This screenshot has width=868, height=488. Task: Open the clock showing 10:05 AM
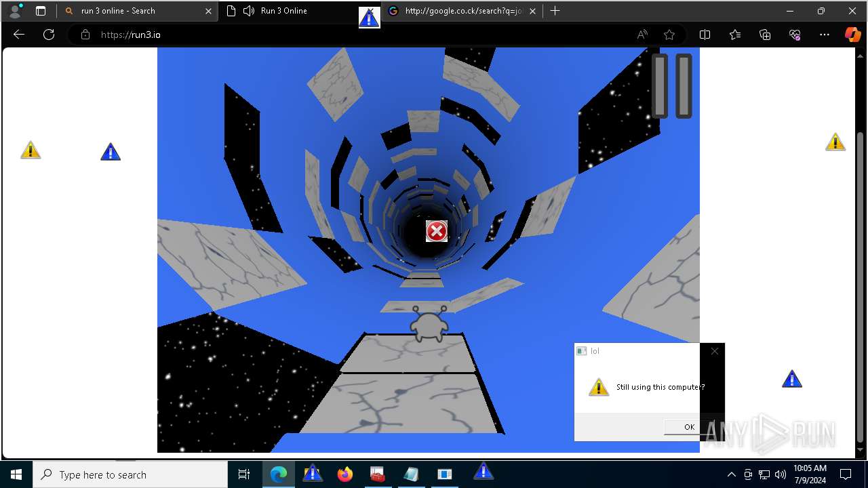(x=810, y=474)
